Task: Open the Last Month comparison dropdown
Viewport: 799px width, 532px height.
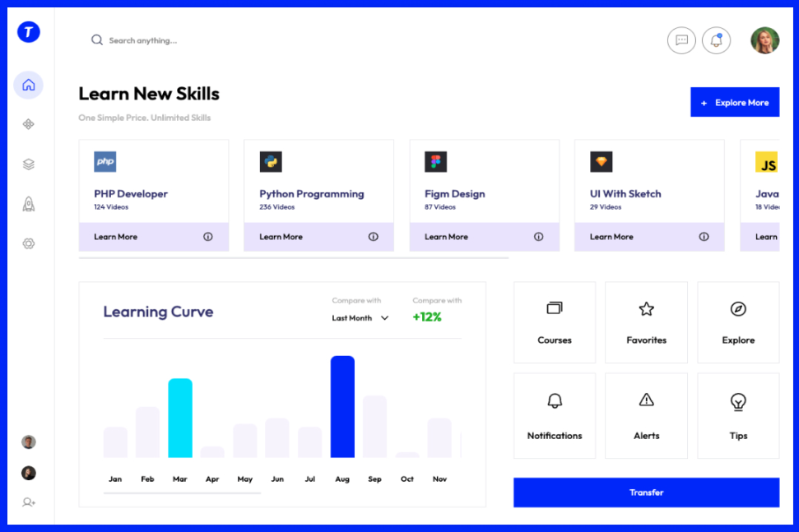Action: tap(360, 317)
